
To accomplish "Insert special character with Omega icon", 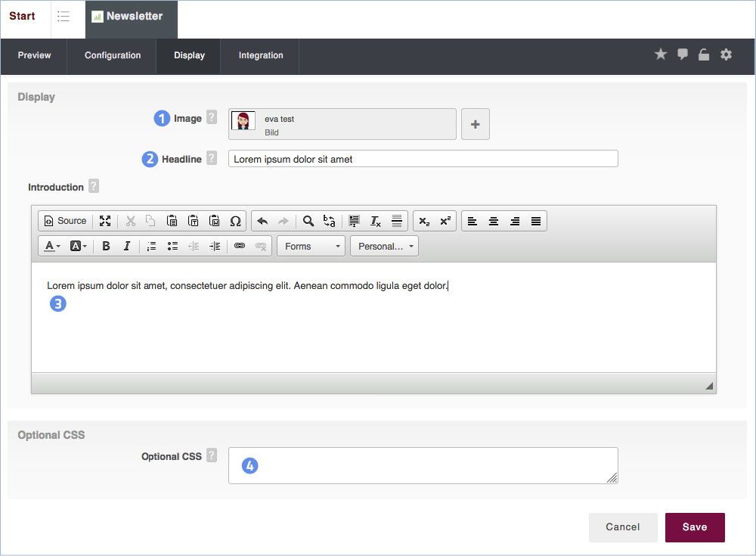I will click(235, 221).
